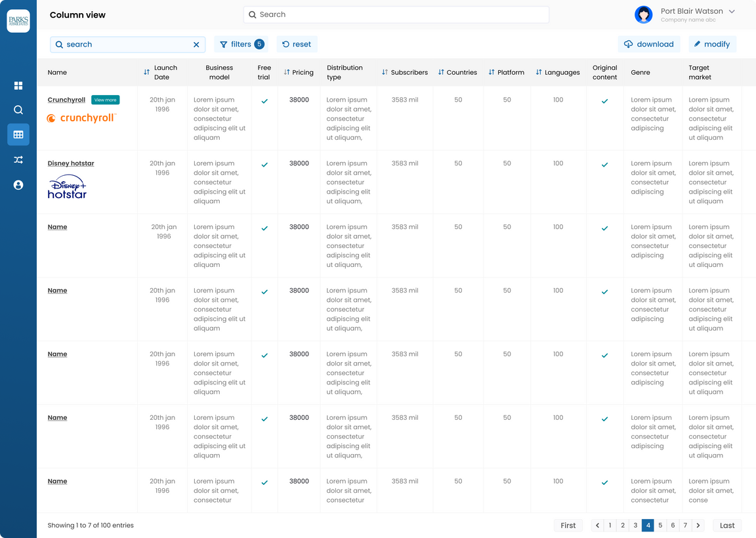Go to page 5 in pagination

coord(660,526)
